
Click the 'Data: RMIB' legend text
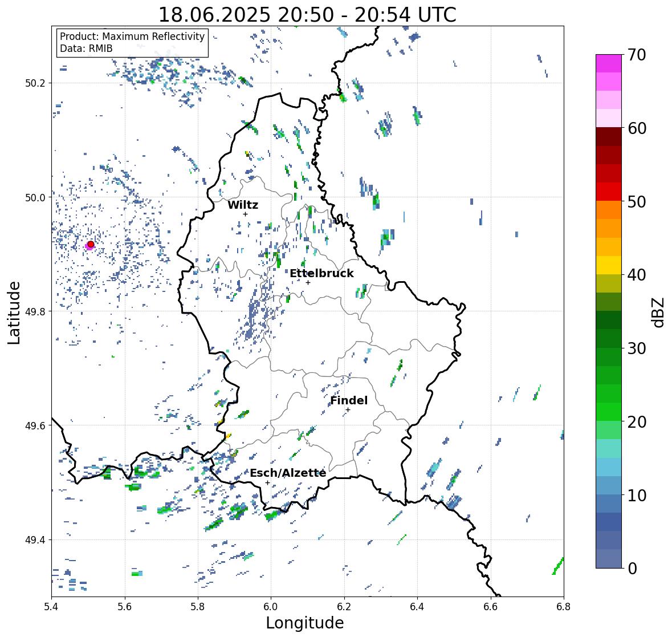(x=86, y=48)
